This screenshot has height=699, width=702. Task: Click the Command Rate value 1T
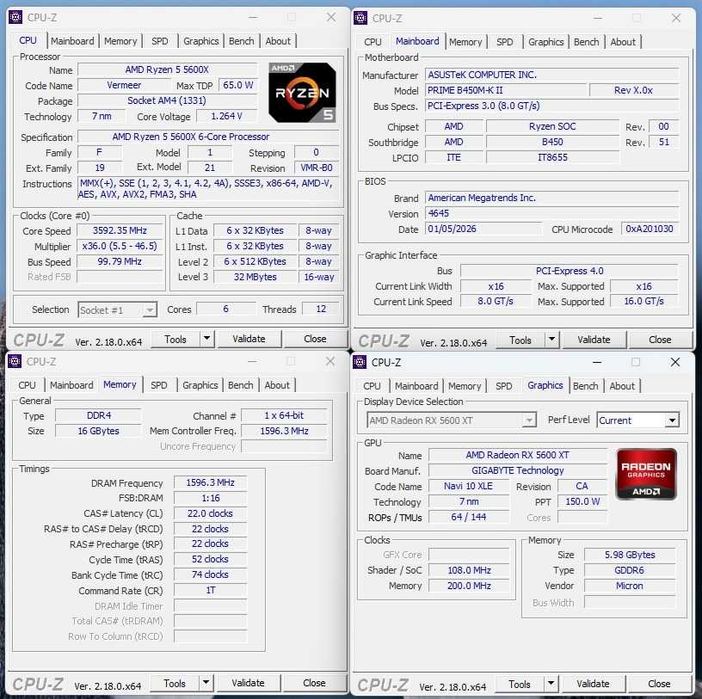point(210,591)
